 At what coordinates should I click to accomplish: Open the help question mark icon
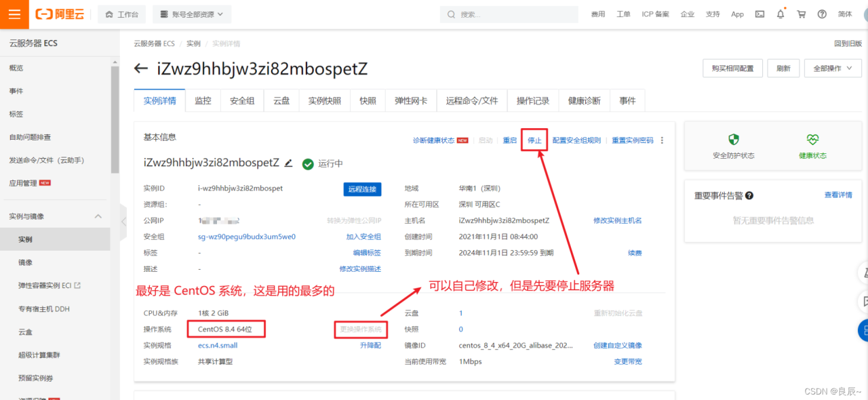(823, 14)
